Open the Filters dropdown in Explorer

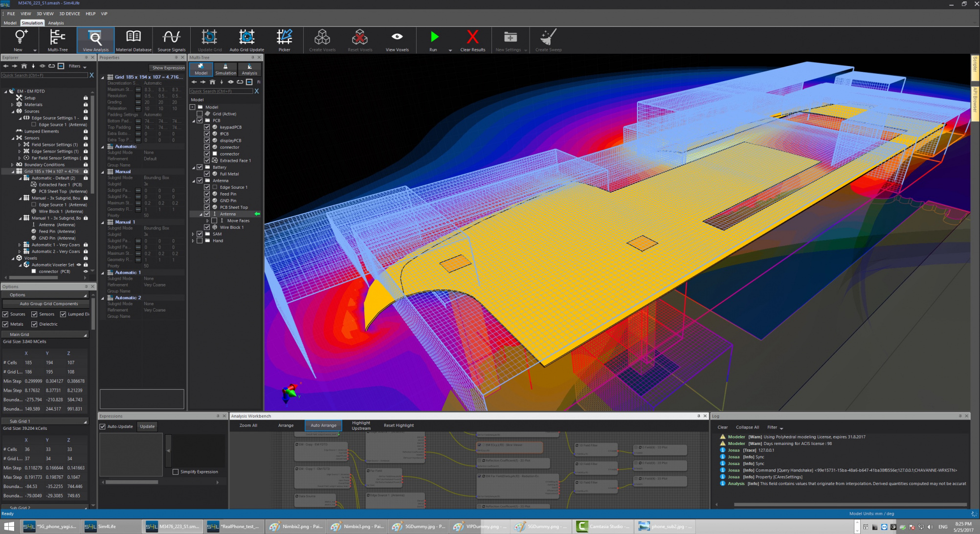pyautogui.click(x=77, y=66)
